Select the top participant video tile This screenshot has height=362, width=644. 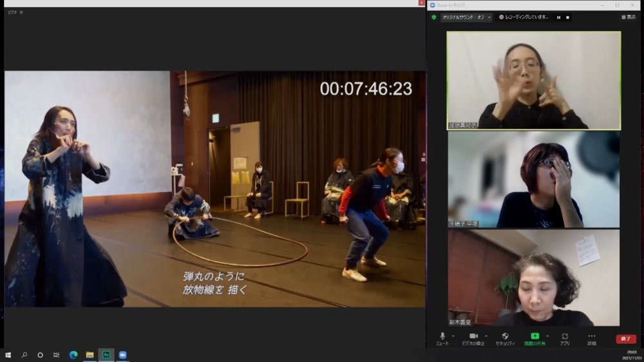click(533, 81)
